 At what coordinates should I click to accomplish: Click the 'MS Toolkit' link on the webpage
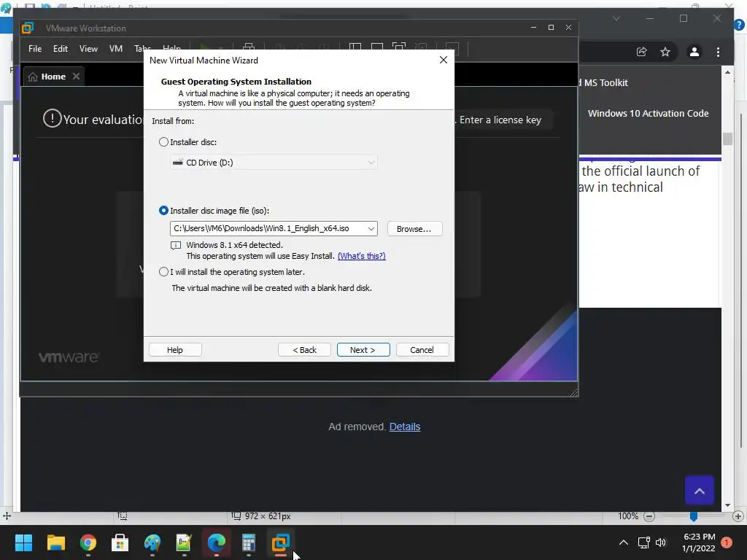click(606, 83)
